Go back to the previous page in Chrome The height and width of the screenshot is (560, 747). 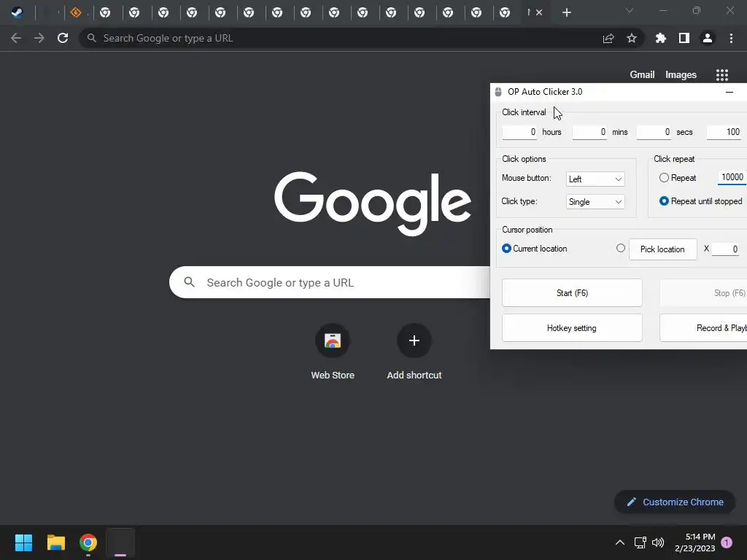pos(16,38)
